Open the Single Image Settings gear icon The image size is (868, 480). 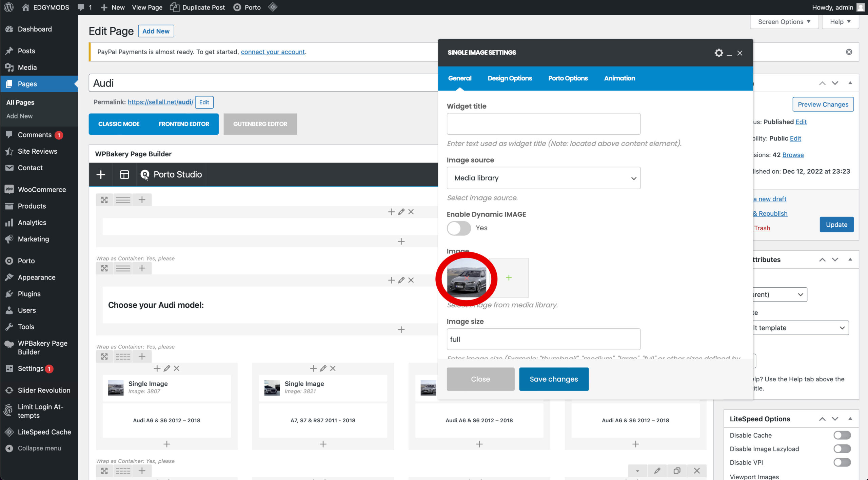[x=718, y=53]
